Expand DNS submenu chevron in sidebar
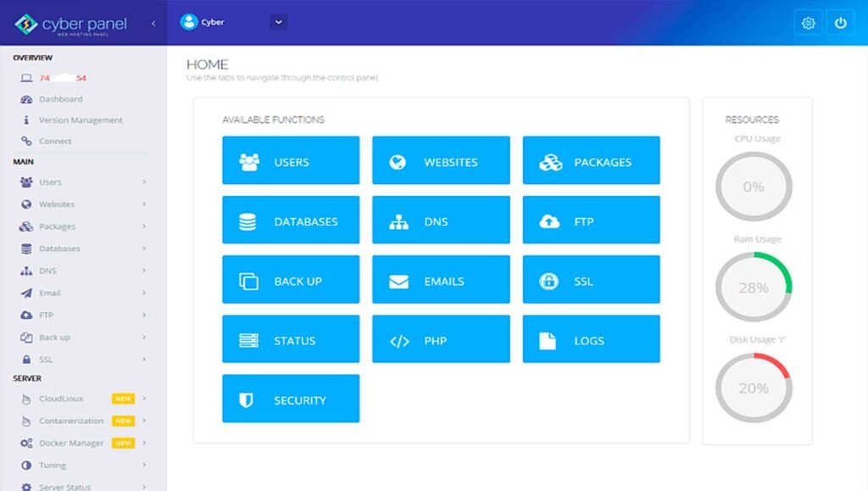 (144, 271)
